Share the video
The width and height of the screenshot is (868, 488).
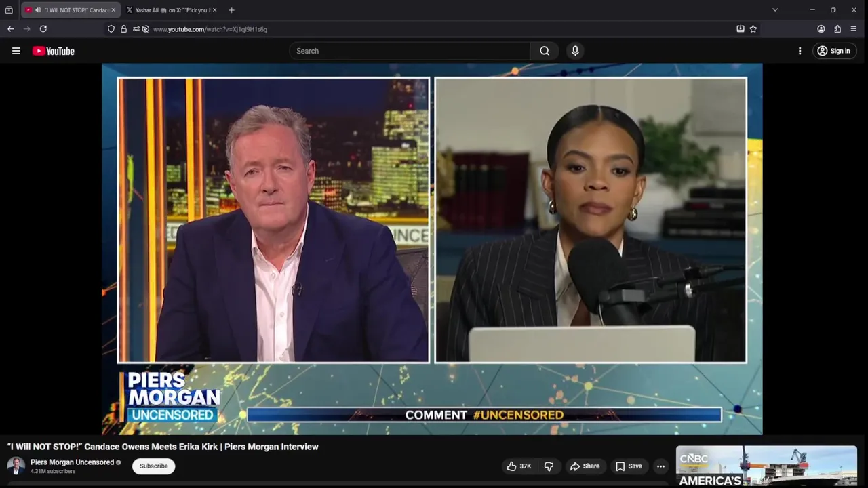click(x=585, y=466)
